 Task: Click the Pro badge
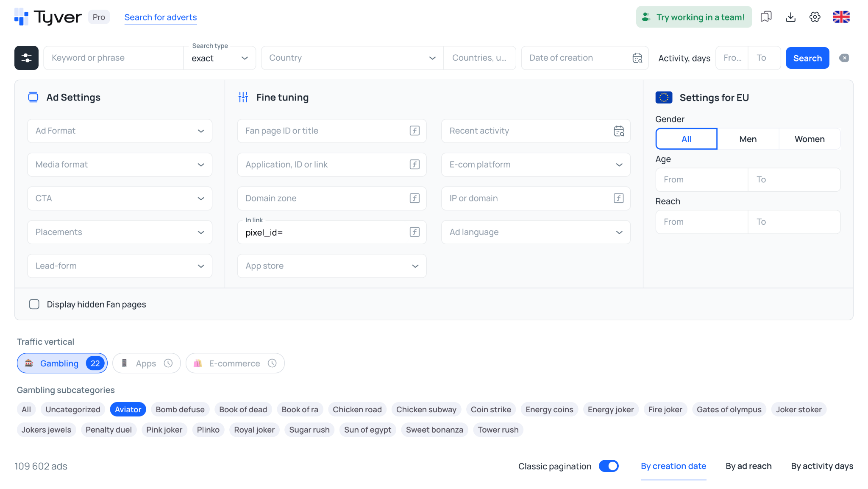[99, 17]
